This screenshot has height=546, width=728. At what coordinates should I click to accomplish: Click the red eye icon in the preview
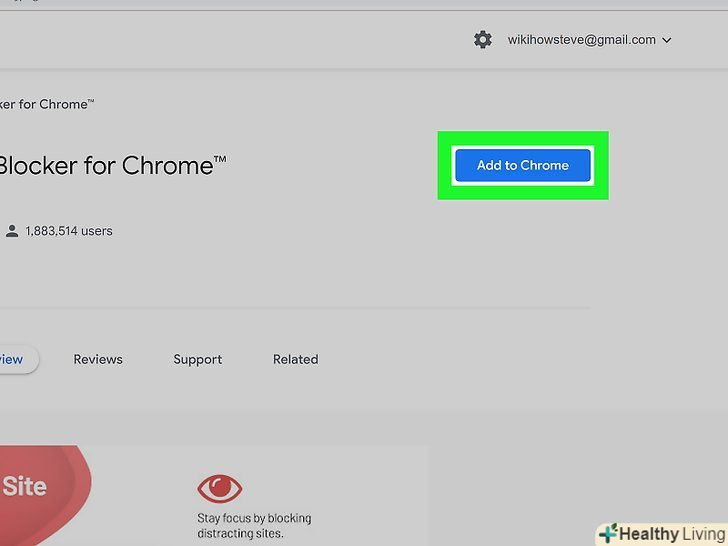220,488
